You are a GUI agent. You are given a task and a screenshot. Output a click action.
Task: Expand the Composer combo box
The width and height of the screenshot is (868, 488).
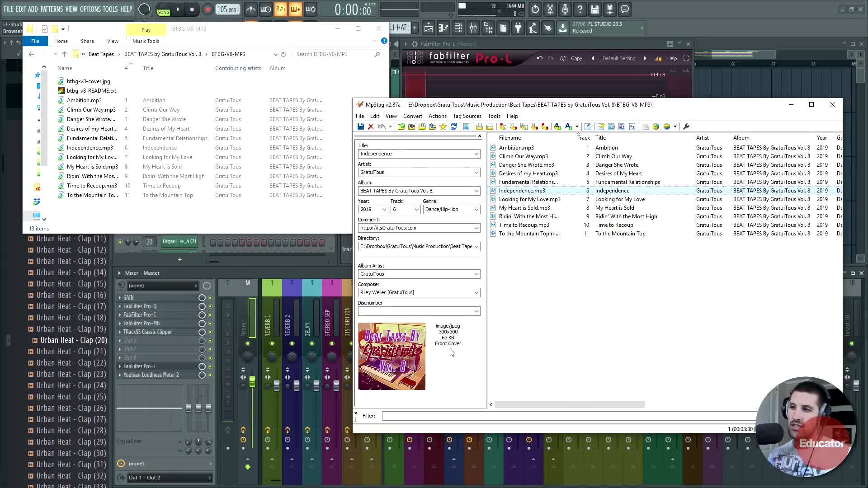tap(476, 292)
